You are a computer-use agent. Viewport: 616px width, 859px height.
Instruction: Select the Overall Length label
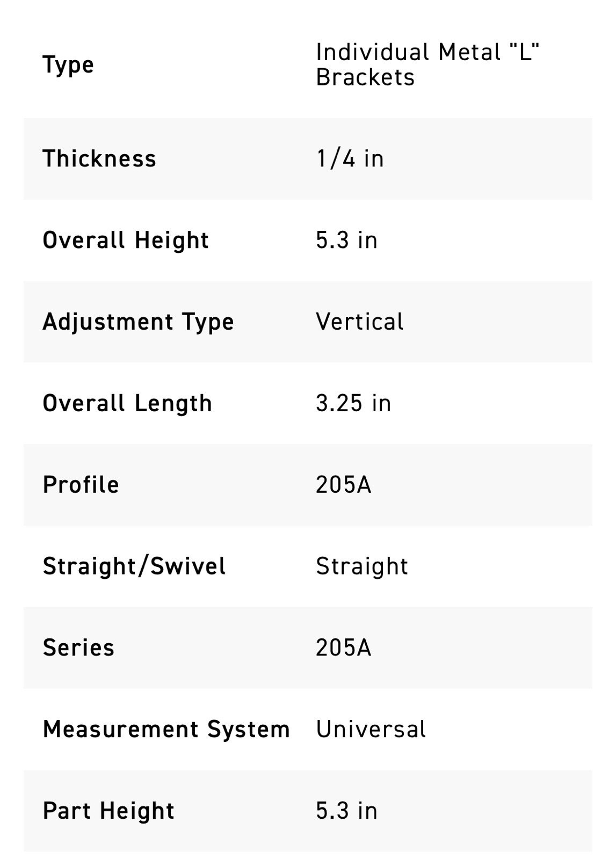click(127, 404)
